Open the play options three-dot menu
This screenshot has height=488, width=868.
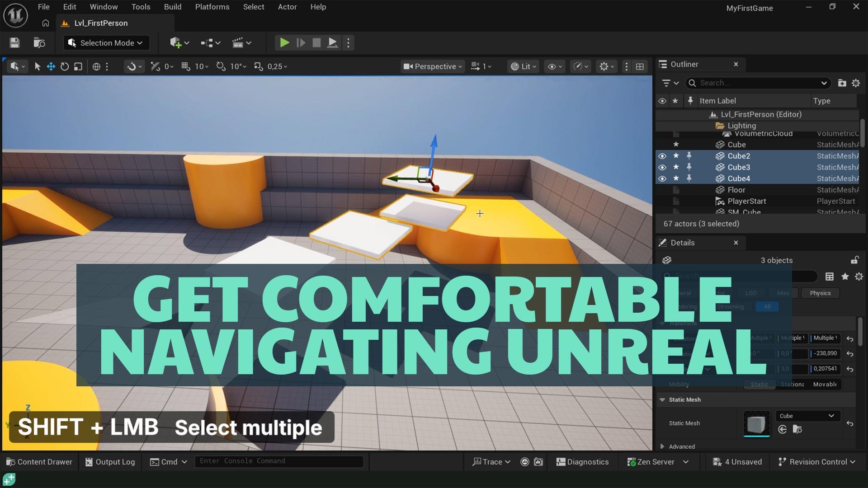348,43
